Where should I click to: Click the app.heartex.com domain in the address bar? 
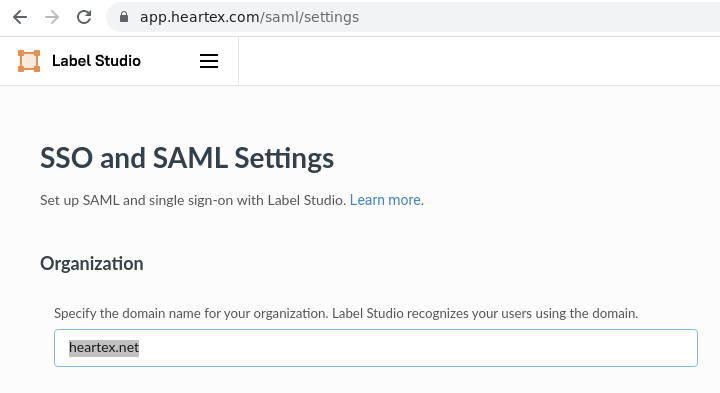200,17
